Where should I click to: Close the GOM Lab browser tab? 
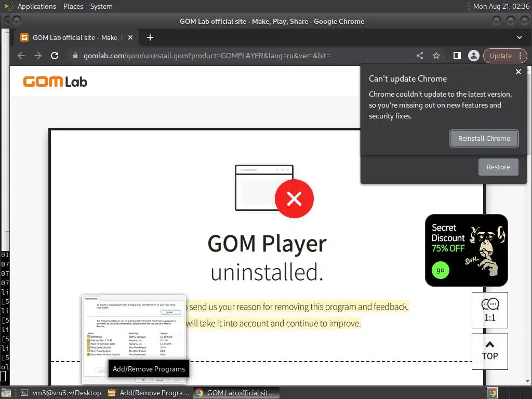click(x=130, y=37)
